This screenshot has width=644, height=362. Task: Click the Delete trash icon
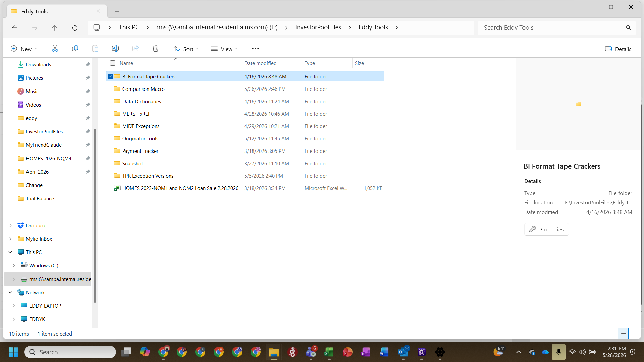(156, 49)
